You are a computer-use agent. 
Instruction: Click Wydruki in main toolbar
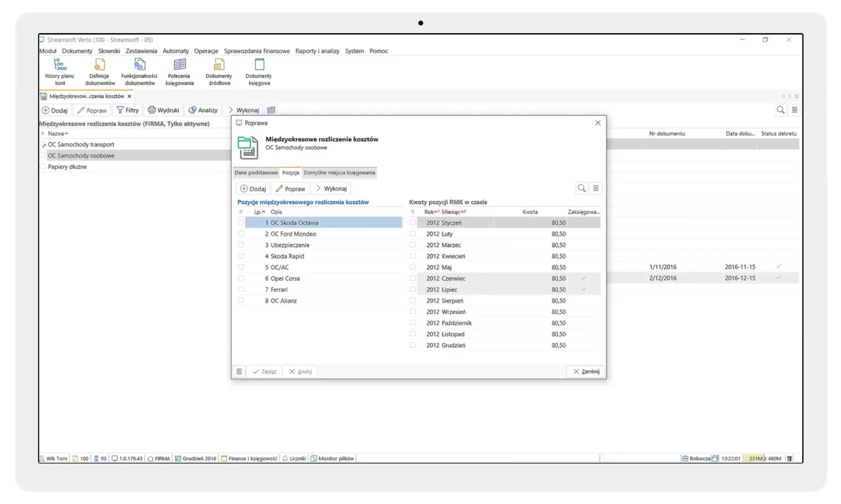coord(164,110)
